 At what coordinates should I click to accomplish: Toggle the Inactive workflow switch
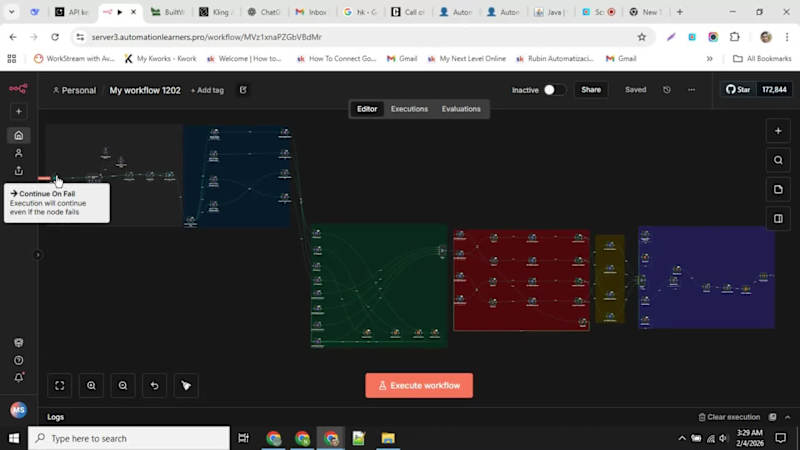553,90
